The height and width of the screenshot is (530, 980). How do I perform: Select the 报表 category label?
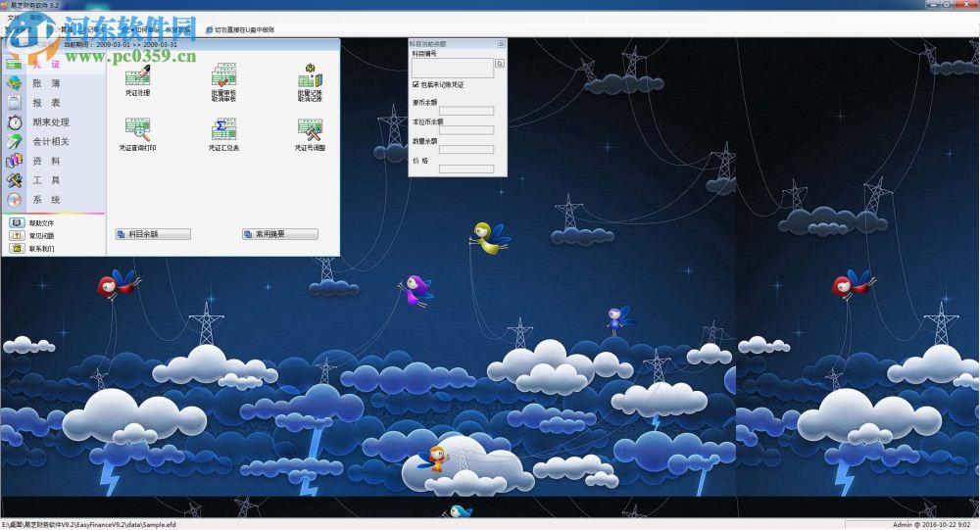[47, 103]
